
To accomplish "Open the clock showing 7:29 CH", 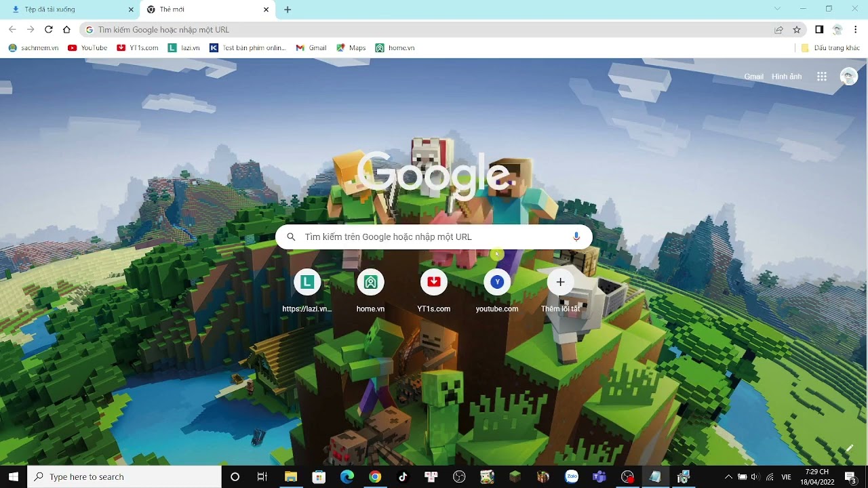I will 817,476.
